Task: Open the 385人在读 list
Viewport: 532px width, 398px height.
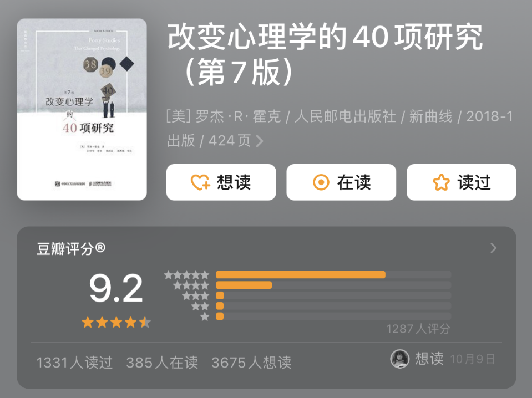Action: [162, 363]
